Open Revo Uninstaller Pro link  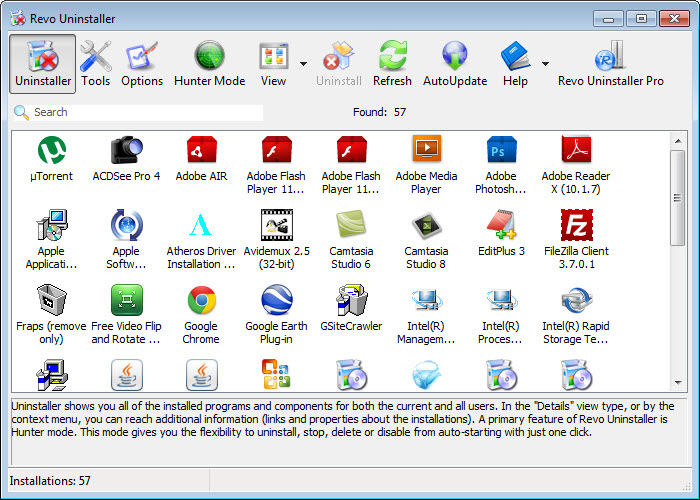pyautogui.click(x=610, y=63)
